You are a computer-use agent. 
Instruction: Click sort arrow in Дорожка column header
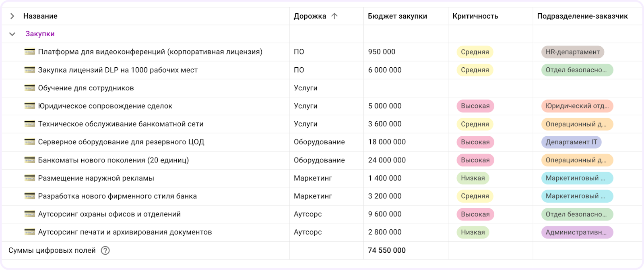click(x=334, y=16)
